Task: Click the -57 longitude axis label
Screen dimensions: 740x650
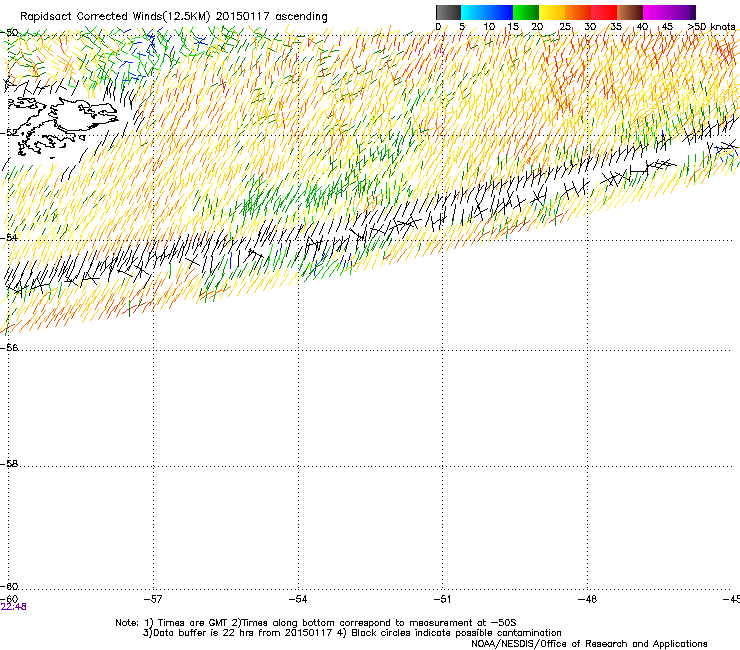Action: (x=153, y=599)
